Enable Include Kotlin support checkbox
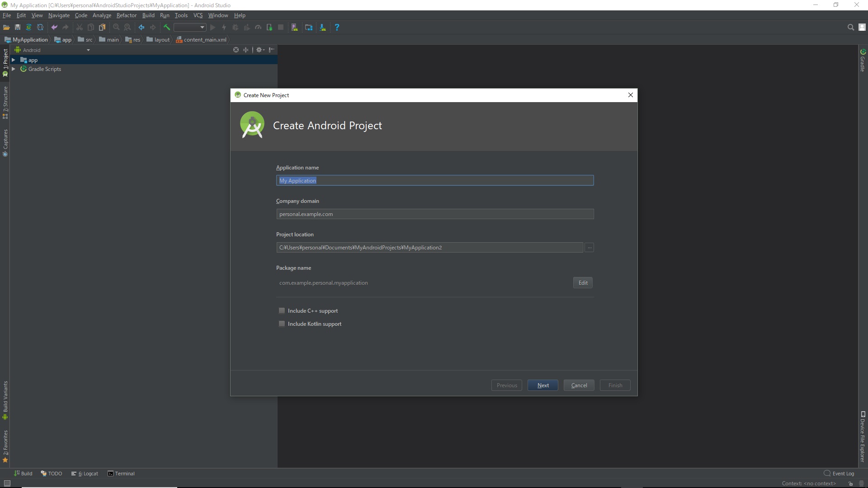 282,324
